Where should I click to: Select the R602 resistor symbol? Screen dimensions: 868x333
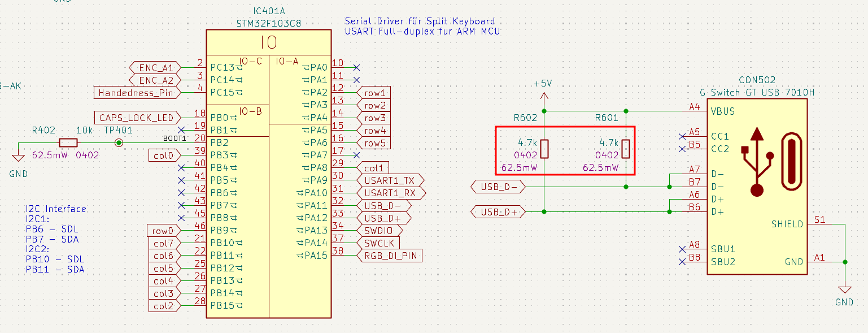(x=544, y=149)
